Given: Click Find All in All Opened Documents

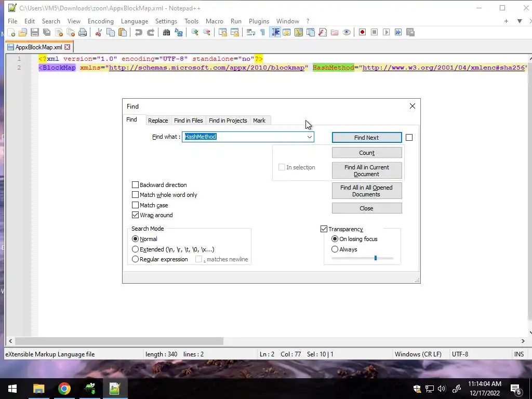Looking at the screenshot, I should click(x=367, y=191).
